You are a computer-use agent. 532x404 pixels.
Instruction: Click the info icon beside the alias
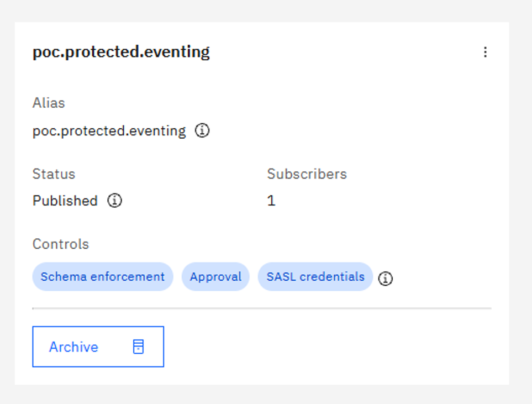click(202, 130)
